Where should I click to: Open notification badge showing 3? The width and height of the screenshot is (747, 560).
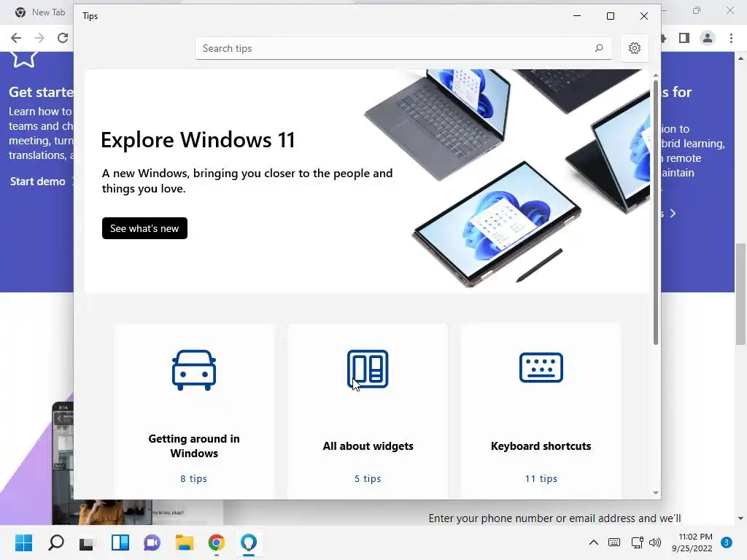726,542
